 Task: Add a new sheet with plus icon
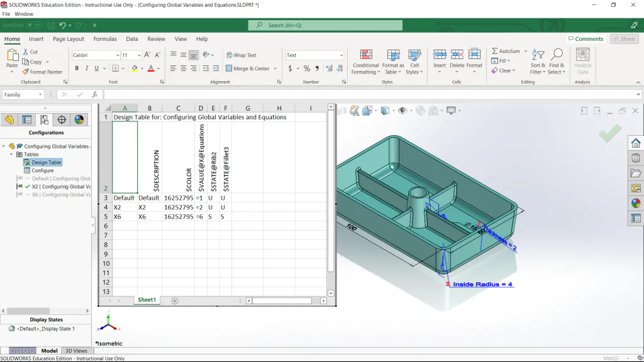(x=175, y=301)
